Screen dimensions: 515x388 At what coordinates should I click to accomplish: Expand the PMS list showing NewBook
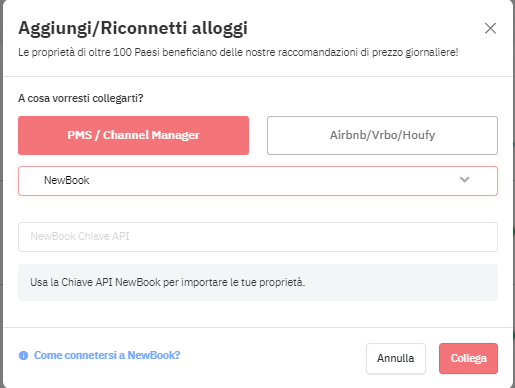click(258, 181)
